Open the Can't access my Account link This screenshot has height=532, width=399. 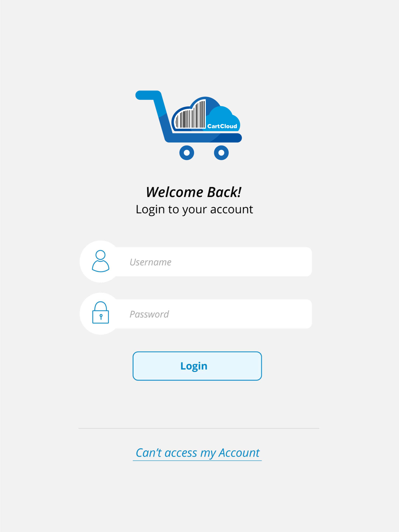(198, 453)
